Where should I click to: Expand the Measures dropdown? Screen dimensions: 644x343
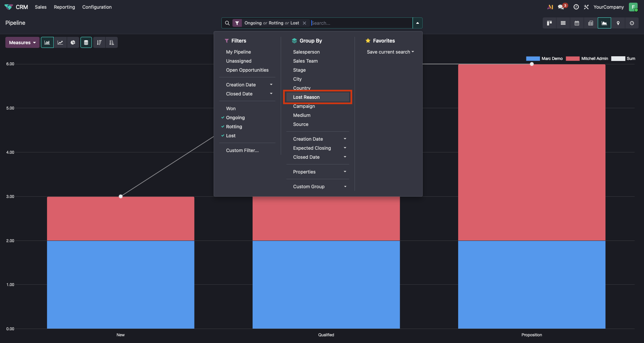click(22, 43)
